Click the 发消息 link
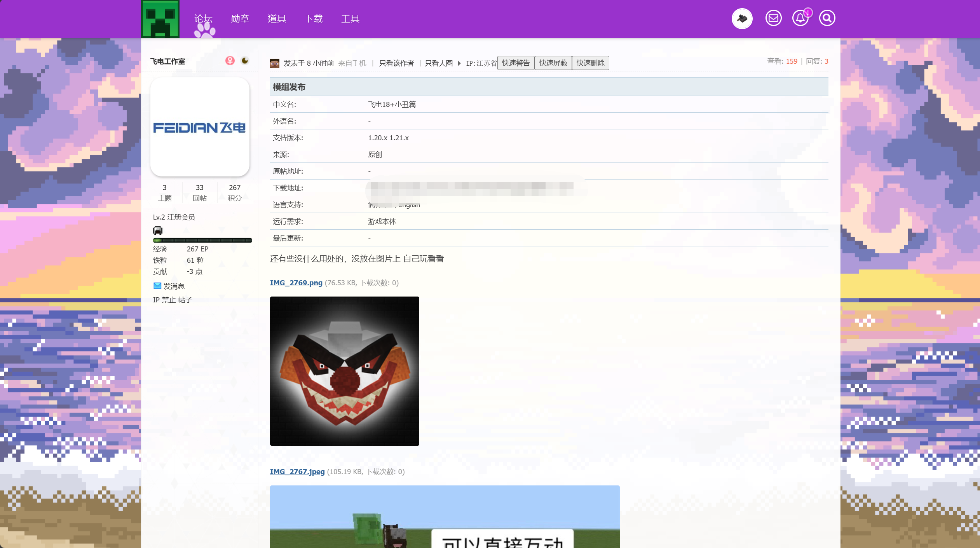Screen dimensions: 980x548 [174, 286]
